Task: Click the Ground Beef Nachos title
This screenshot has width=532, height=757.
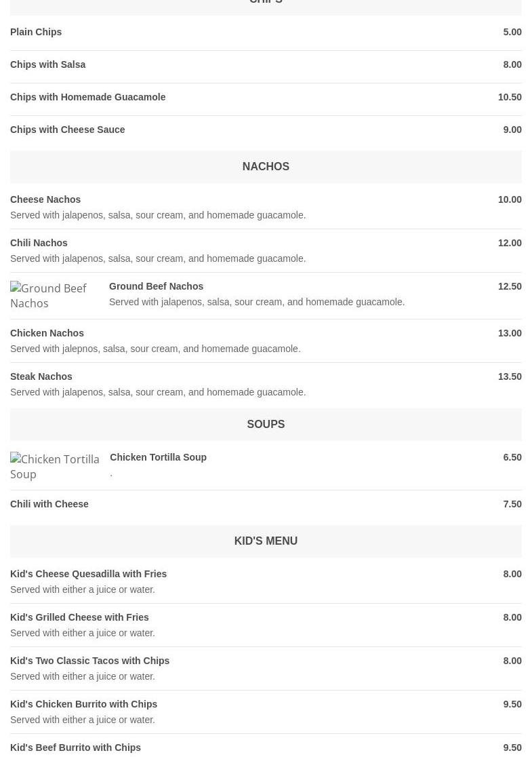Action: (x=156, y=286)
